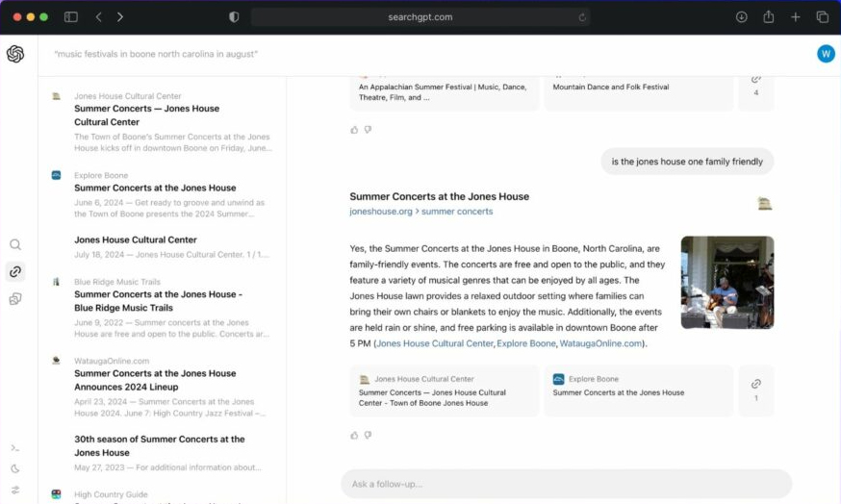This screenshot has width=841, height=504.
Task: Thumbs down the Jones House answer
Action: tap(368, 436)
